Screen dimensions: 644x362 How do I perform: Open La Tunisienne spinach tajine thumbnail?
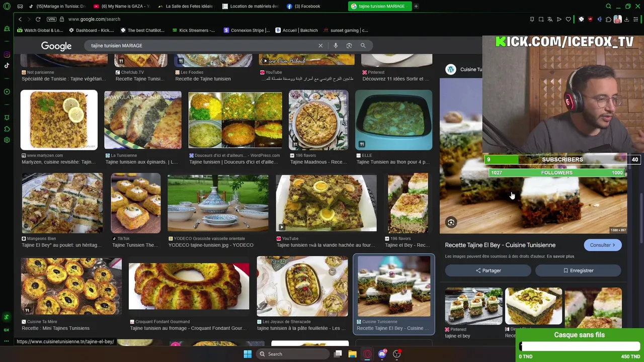[143, 120]
